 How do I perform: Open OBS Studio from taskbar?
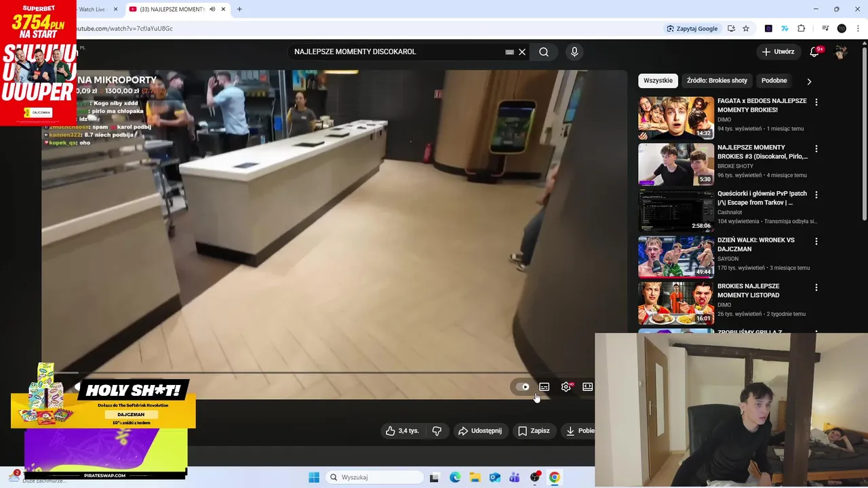coord(535,477)
